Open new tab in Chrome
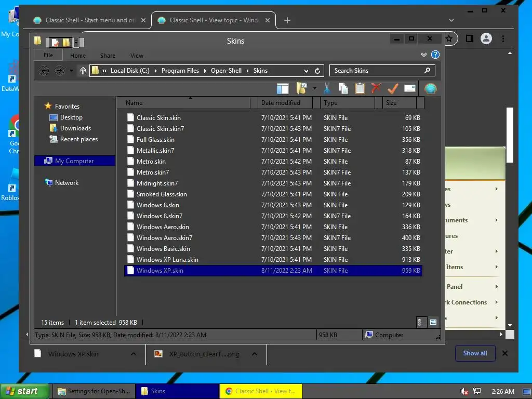This screenshot has height=399, width=532. (x=287, y=20)
